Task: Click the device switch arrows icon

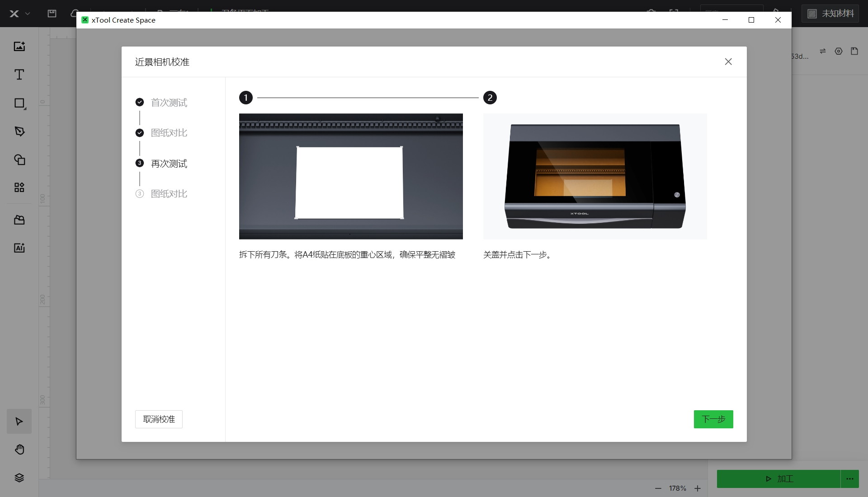Action: (823, 51)
